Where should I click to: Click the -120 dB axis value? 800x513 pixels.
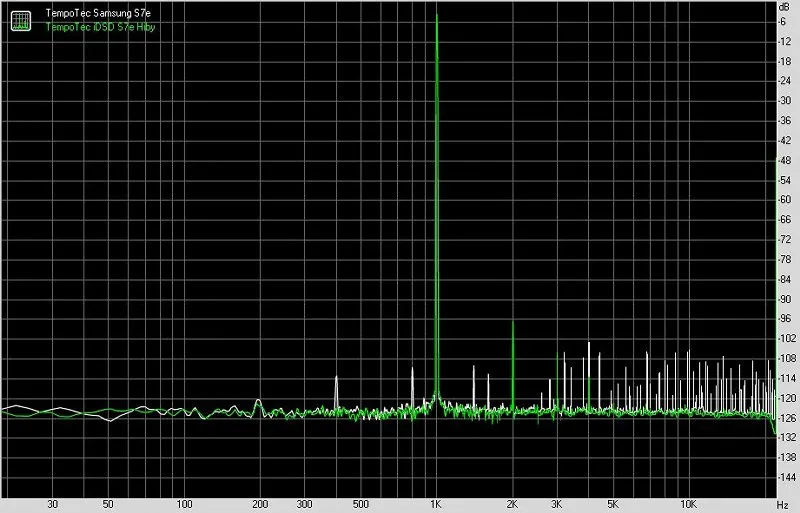coord(785,398)
